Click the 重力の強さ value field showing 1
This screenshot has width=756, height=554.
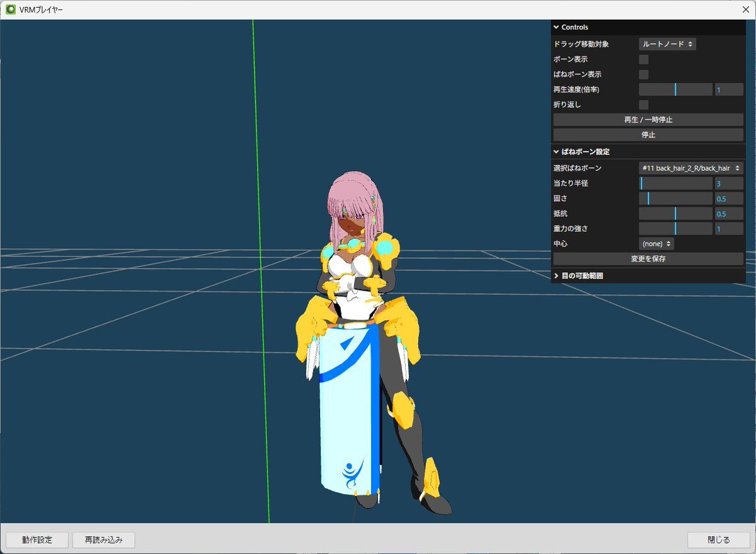(729, 229)
